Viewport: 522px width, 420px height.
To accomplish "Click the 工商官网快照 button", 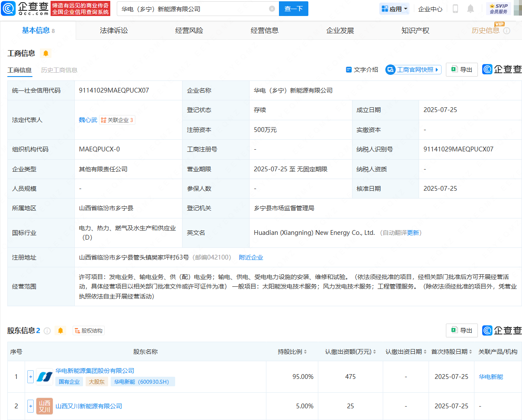I will click(x=413, y=69).
